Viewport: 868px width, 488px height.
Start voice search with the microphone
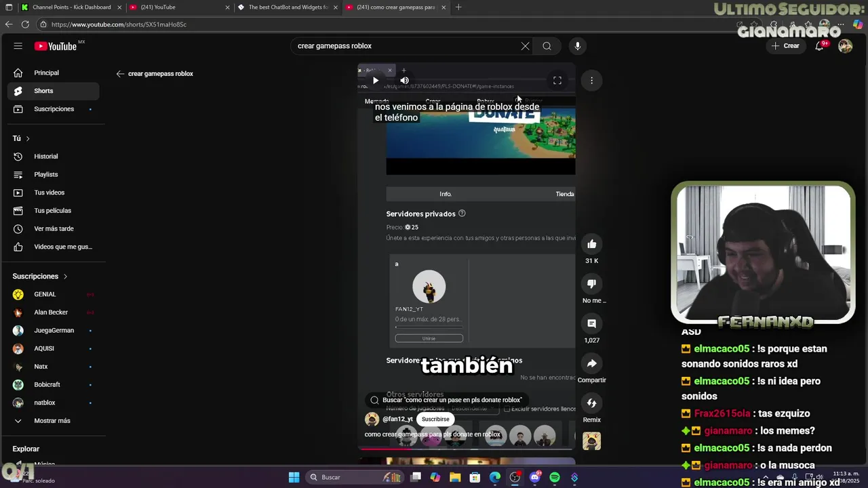tap(578, 46)
